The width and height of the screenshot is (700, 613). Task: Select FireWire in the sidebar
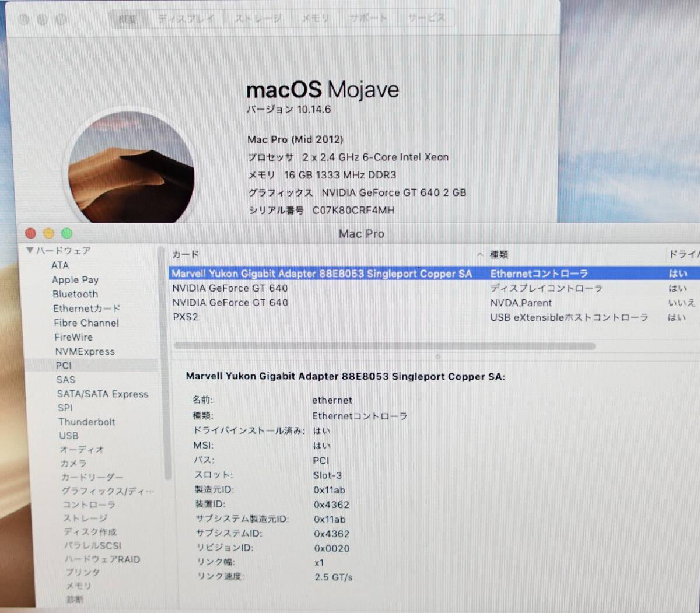tap(73, 337)
